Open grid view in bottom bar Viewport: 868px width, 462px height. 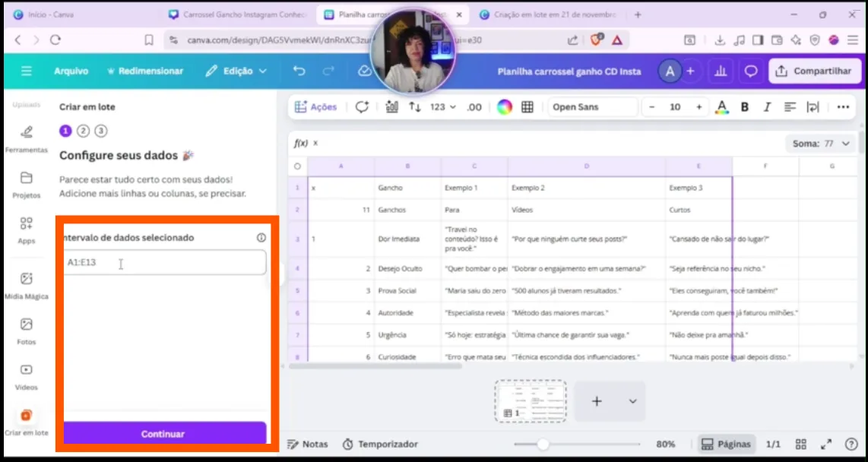[x=800, y=444]
